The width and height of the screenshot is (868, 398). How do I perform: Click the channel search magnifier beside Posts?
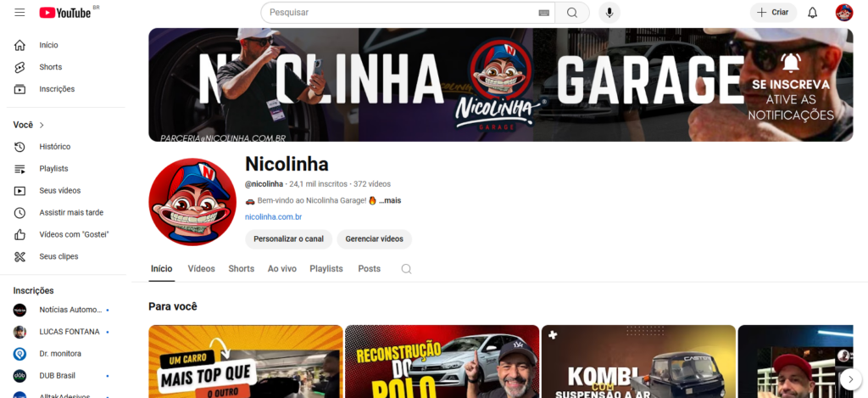pyautogui.click(x=406, y=269)
